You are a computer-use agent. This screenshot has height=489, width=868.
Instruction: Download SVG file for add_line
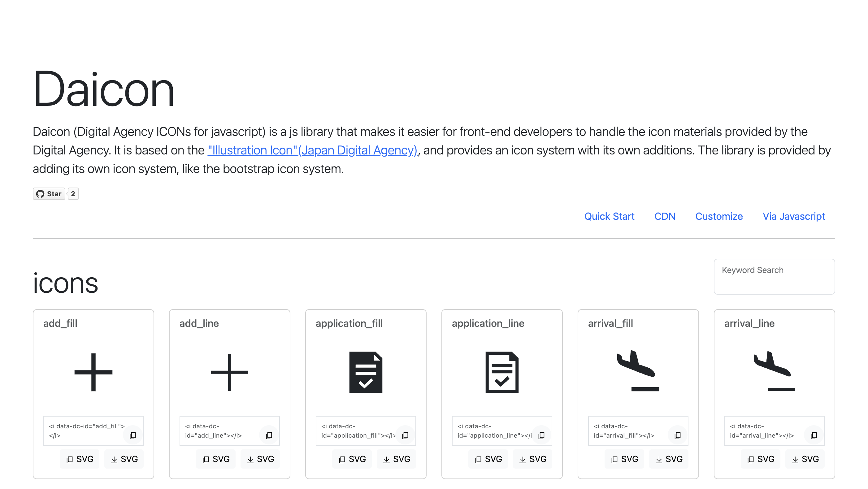[x=260, y=459]
